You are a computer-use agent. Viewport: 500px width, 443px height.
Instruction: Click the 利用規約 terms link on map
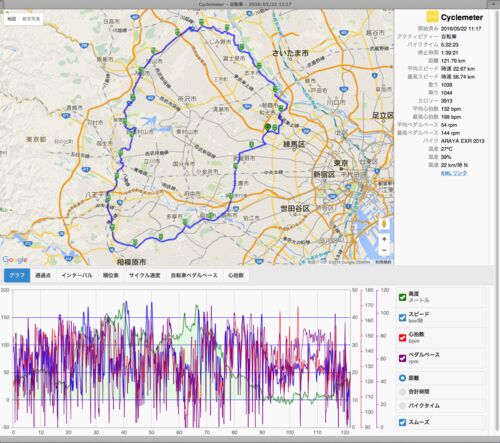point(383,262)
